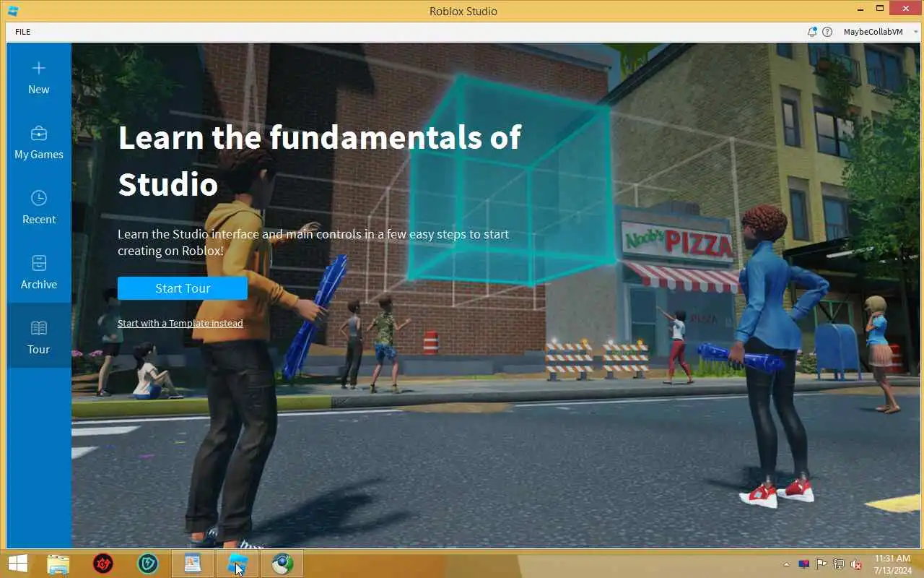Open the network status tray icon
This screenshot has height=578, width=924.
pyautogui.click(x=839, y=564)
